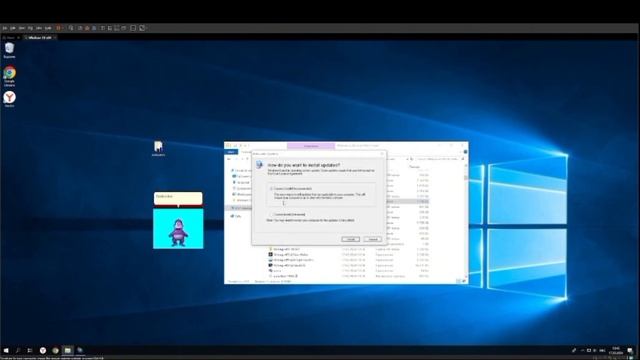Select the file icon on the desktop
640x360 pixels.
(158, 148)
